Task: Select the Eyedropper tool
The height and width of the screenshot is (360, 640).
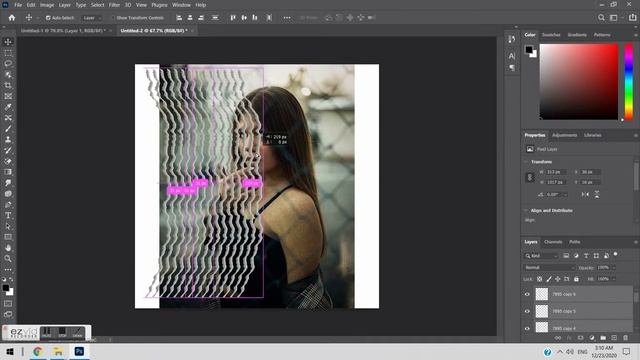Action: (8, 107)
